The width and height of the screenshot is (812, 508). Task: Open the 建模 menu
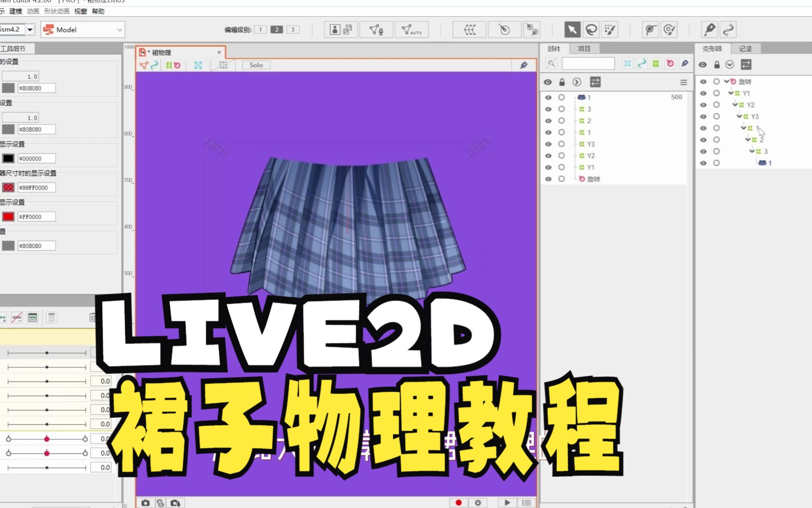[x=16, y=11]
